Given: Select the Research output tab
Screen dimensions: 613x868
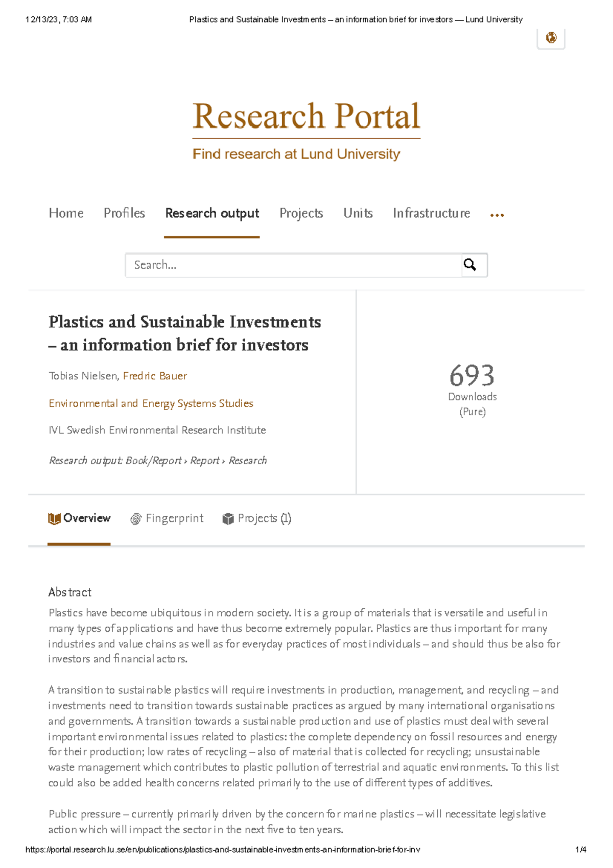Looking at the screenshot, I should (211, 213).
